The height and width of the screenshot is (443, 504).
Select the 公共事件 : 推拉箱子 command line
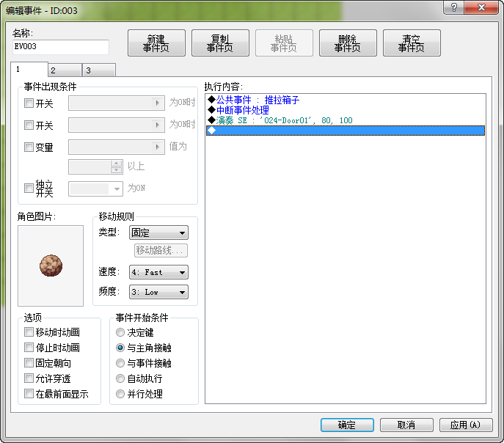click(346, 100)
